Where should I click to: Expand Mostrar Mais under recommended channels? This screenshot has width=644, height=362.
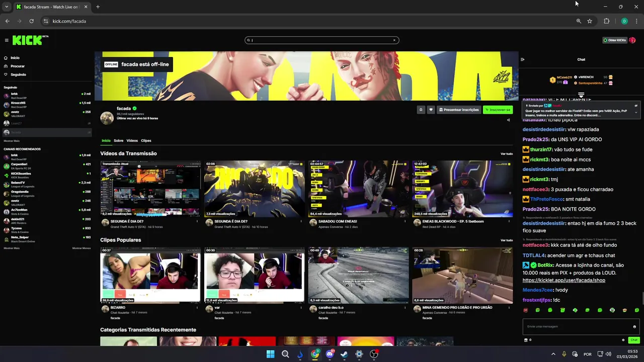pyautogui.click(x=12, y=248)
